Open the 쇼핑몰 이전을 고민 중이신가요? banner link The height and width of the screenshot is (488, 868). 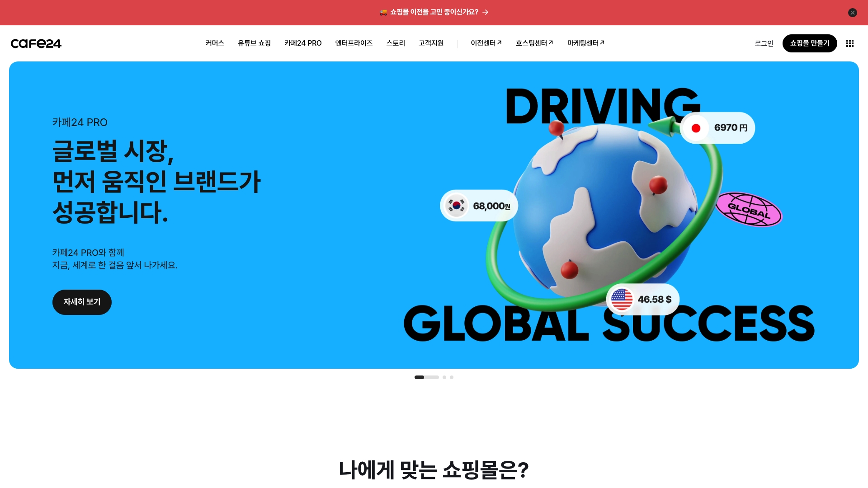click(x=434, y=12)
